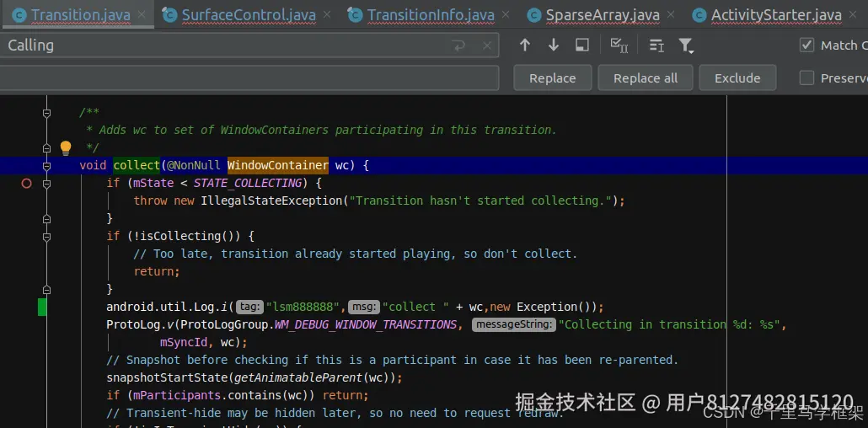Go to previous occurrence with up arrow
This screenshot has height=428, width=868.
(525, 45)
